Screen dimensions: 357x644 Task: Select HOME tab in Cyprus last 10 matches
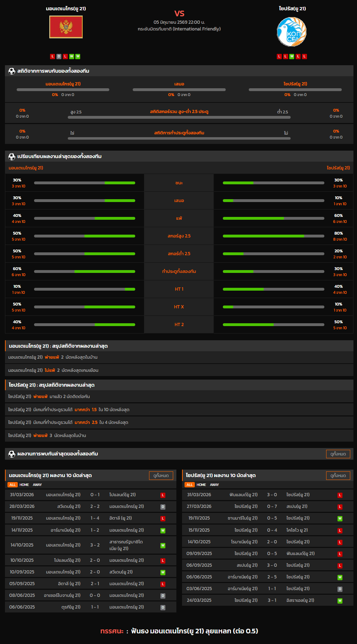(x=201, y=485)
